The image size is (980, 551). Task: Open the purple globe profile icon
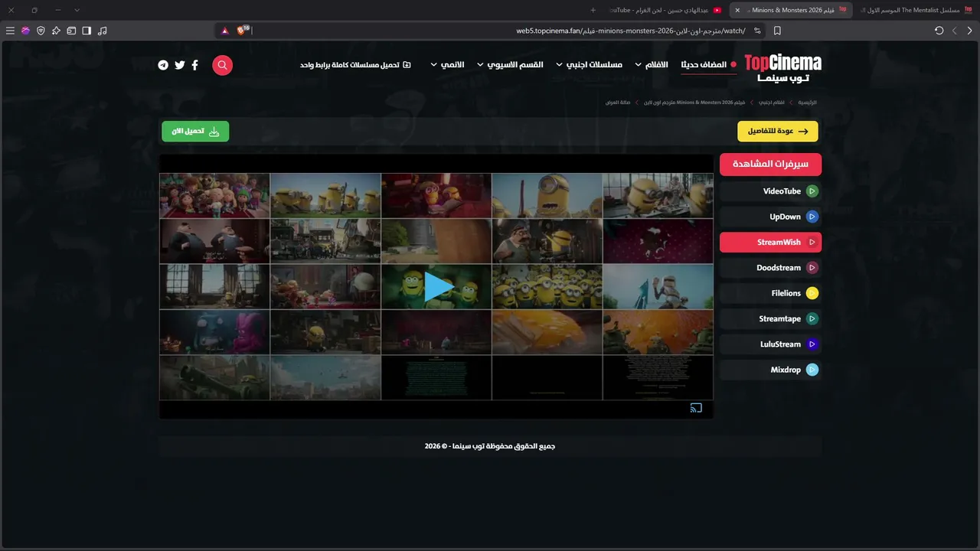[25, 31]
